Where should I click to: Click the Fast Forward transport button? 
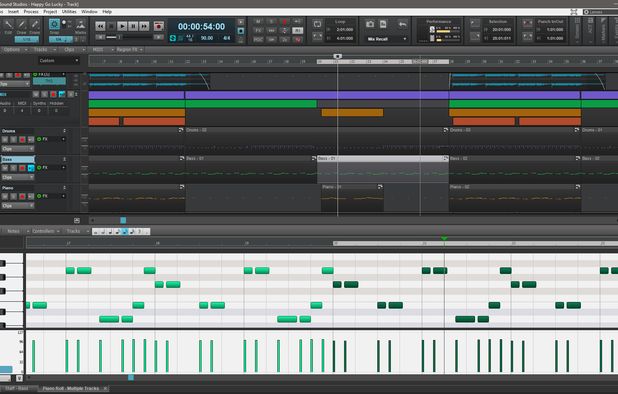pyautogui.click(x=144, y=26)
